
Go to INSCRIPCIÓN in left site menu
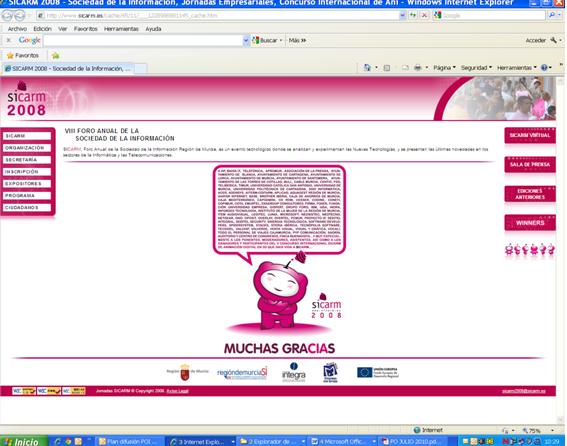point(27,171)
